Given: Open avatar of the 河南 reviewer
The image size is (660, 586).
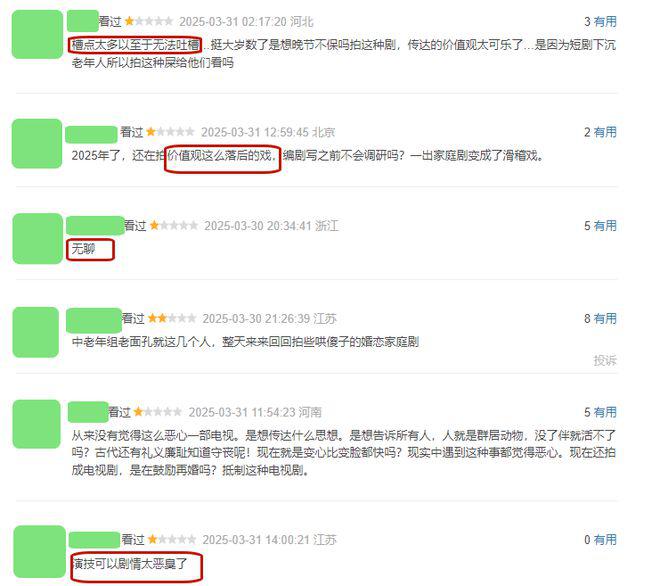Looking at the screenshot, I should point(37,424).
